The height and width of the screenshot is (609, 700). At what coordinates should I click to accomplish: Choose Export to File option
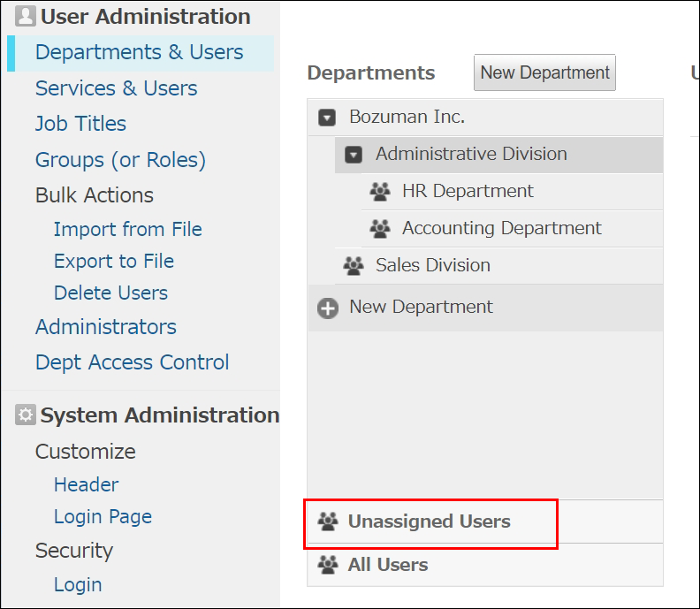tap(113, 261)
